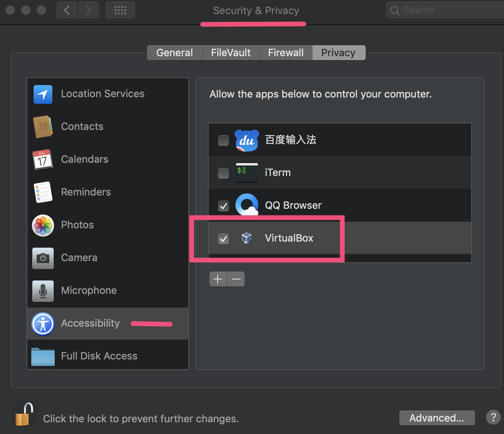Viewport: 504px width, 434px height.
Task: Click the search magnifier icon
Action: point(395,11)
